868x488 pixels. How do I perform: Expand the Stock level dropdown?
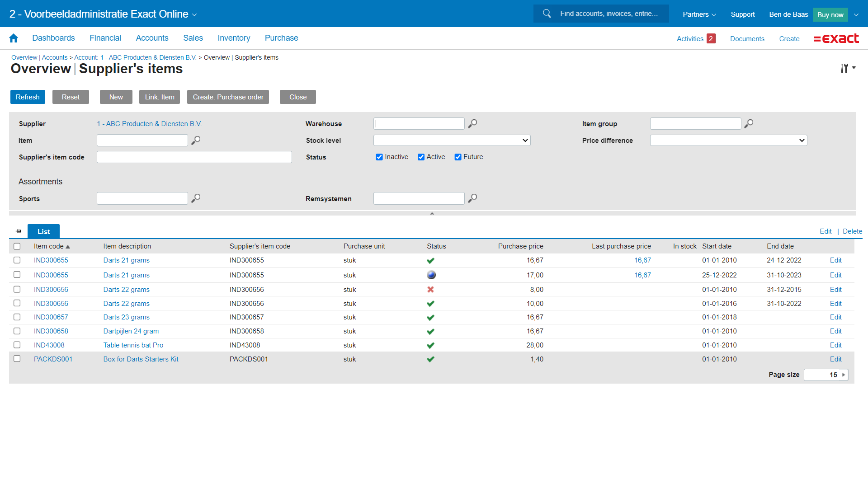(x=452, y=141)
